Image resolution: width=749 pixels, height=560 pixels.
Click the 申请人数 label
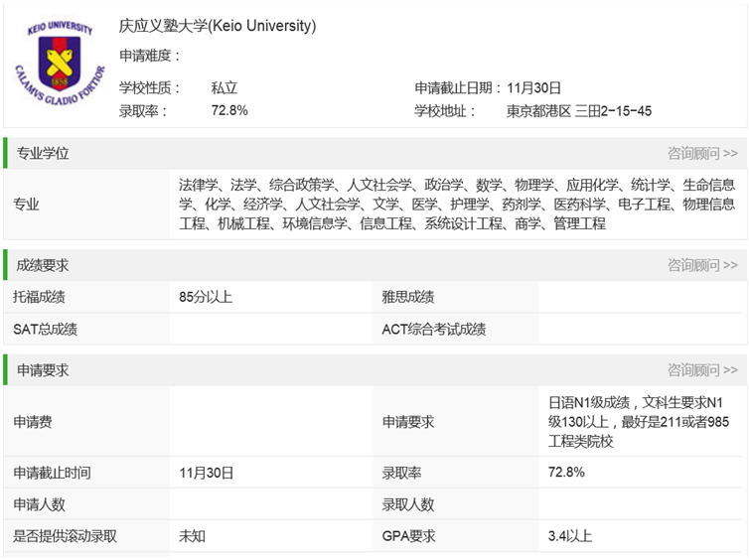[x=39, y=504]
